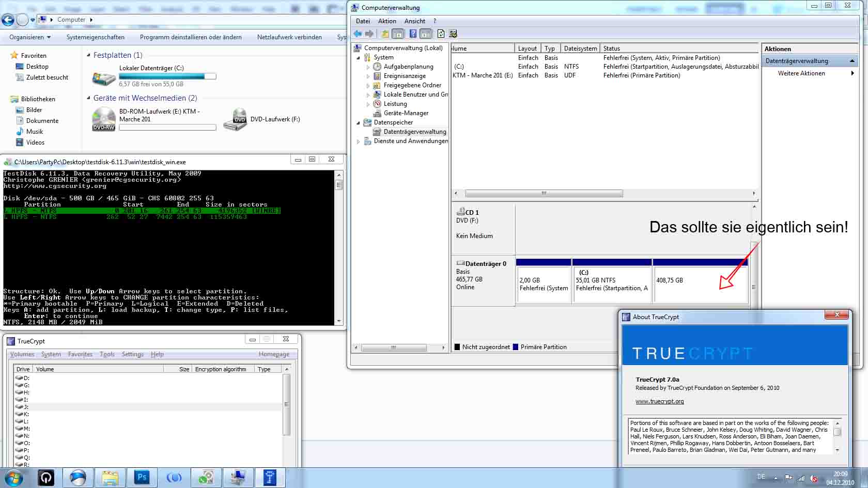Select Zuletzt besucht in Explorer sidebar
Screen dimensions: 868x488
click(x=47, y=77)
